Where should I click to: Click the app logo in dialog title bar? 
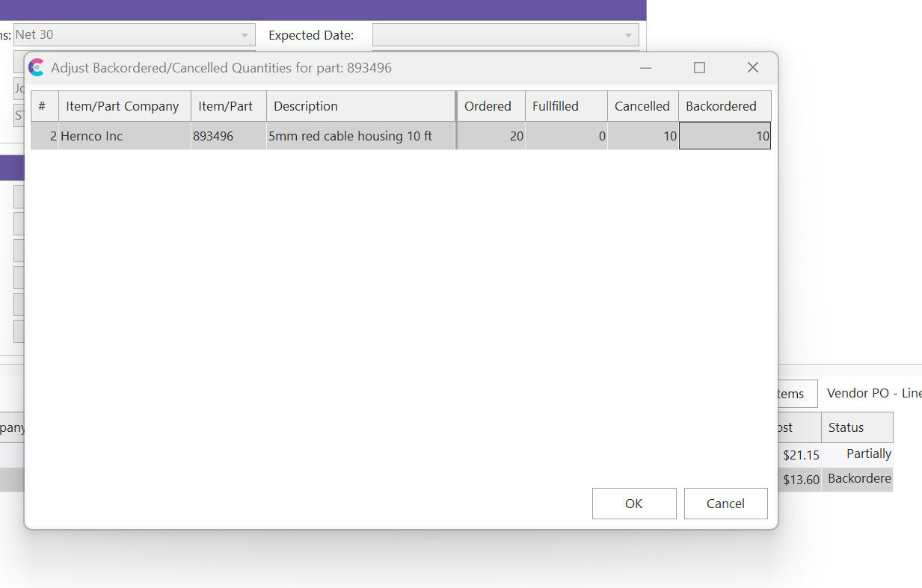36,68
